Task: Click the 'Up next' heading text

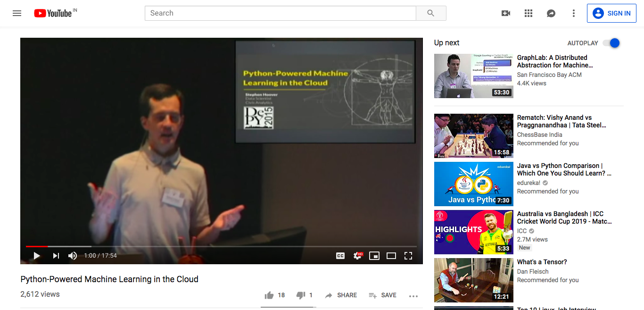Action: [446, 43]
